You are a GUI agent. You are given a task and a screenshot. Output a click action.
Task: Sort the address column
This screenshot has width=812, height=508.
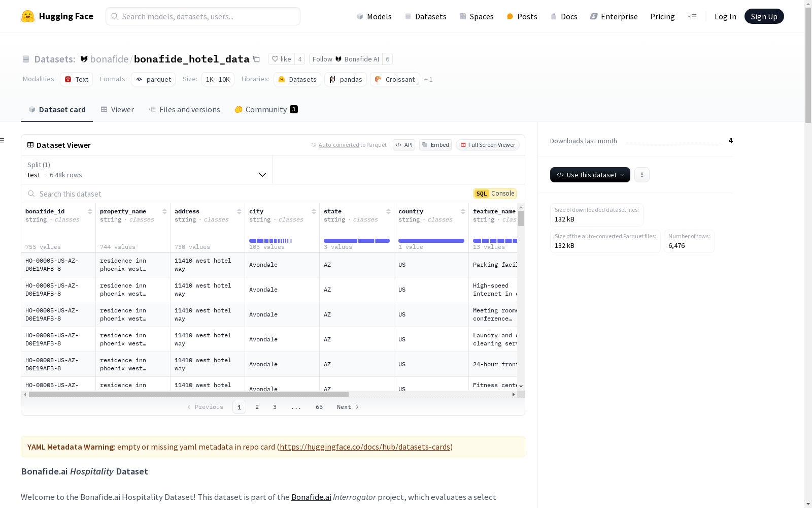click(239, 211)
